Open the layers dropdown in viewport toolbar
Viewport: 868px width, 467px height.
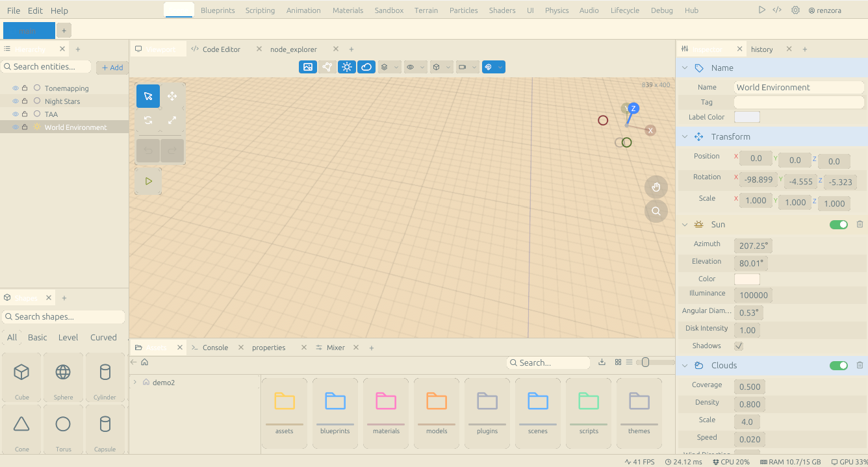click(390, 67)
